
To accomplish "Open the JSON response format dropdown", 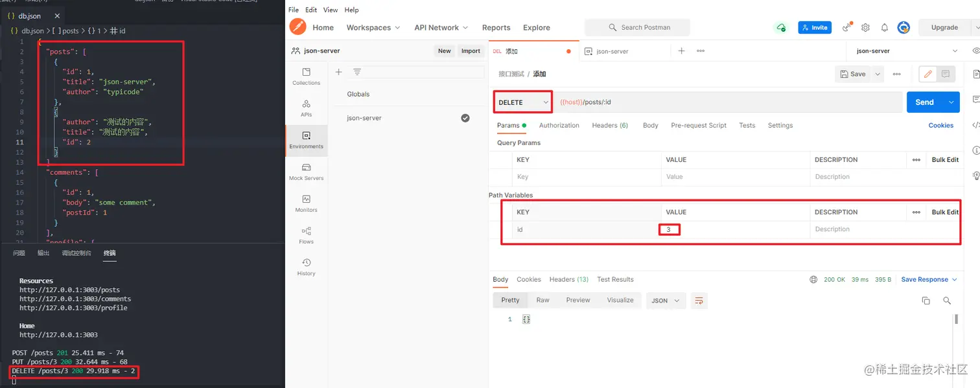I will tap(666, 301).
